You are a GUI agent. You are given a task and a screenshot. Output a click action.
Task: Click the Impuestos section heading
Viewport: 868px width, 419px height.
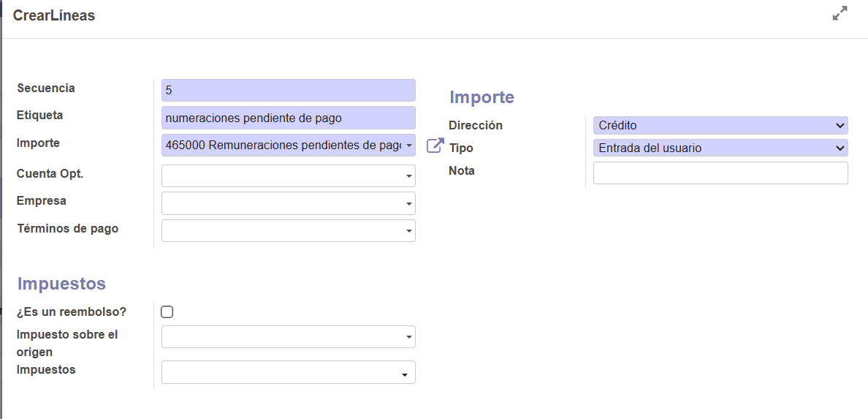tap(61, 284)
